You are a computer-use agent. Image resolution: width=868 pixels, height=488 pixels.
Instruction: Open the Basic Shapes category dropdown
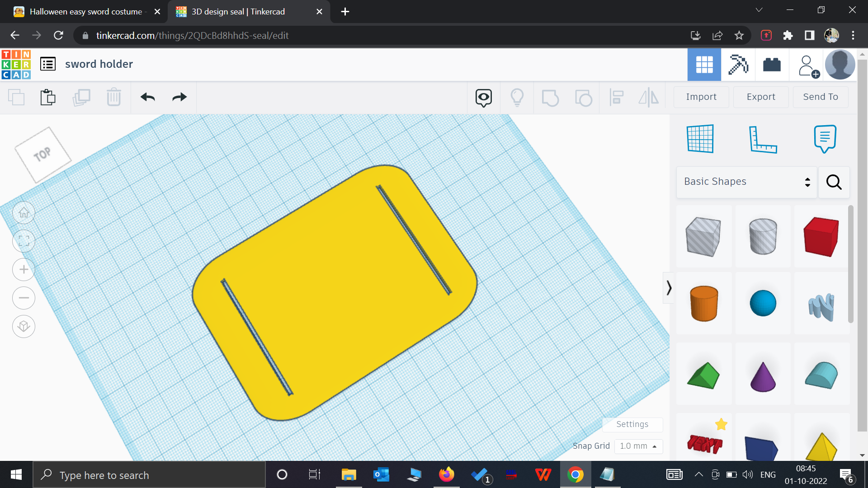(745, 182)
